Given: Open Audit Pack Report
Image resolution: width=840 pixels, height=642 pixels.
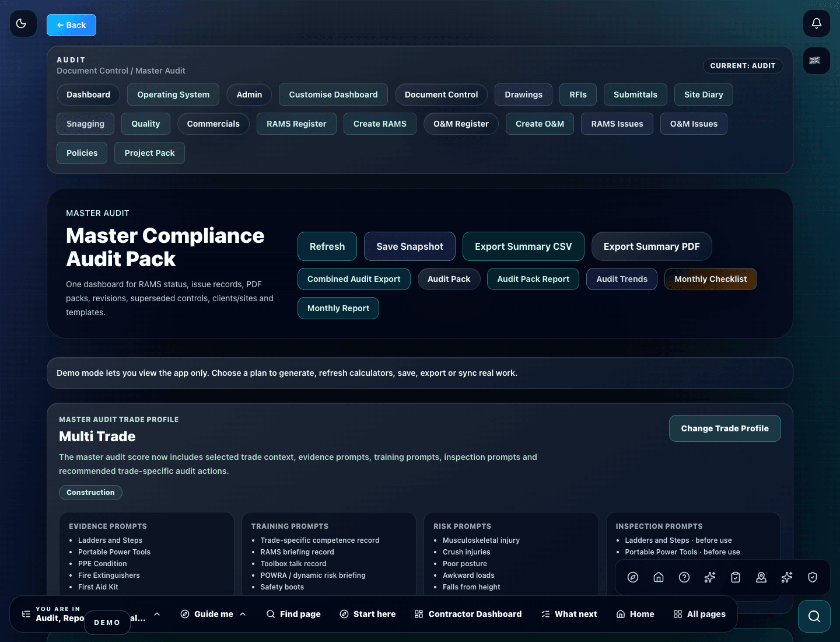Looking at the screenshot, I should point(533,279).
